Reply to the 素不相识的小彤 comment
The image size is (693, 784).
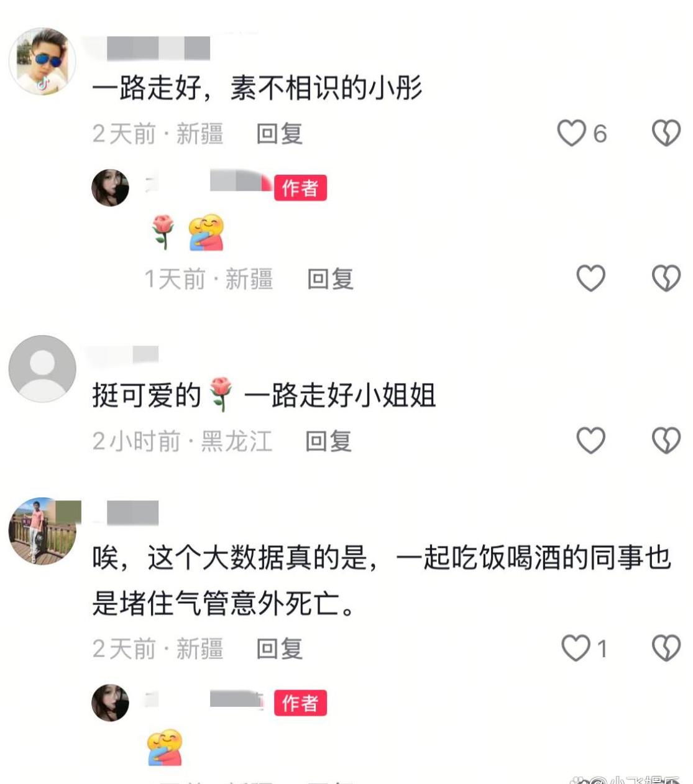pos(280,134)
